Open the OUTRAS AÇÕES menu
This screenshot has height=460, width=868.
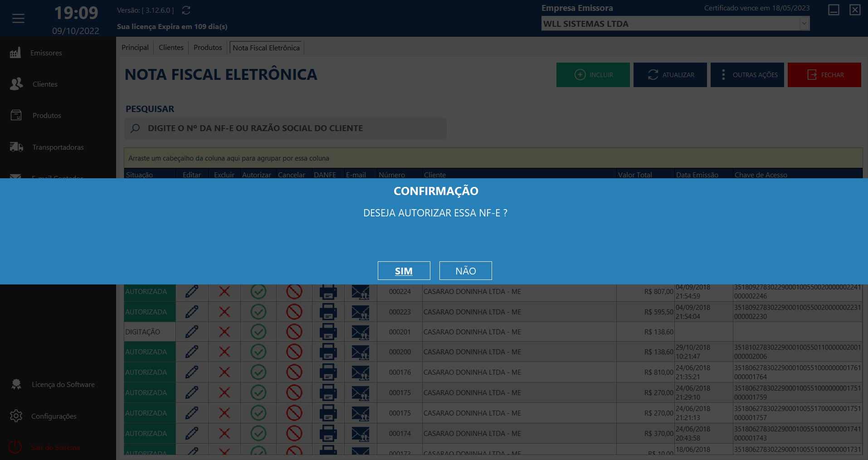click(747, 75)
